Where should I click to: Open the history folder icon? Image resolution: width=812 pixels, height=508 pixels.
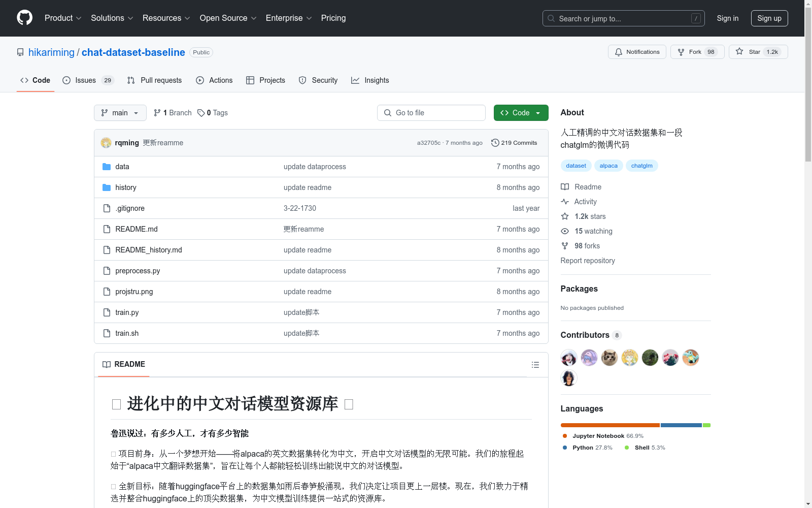(x=107, y=187)
